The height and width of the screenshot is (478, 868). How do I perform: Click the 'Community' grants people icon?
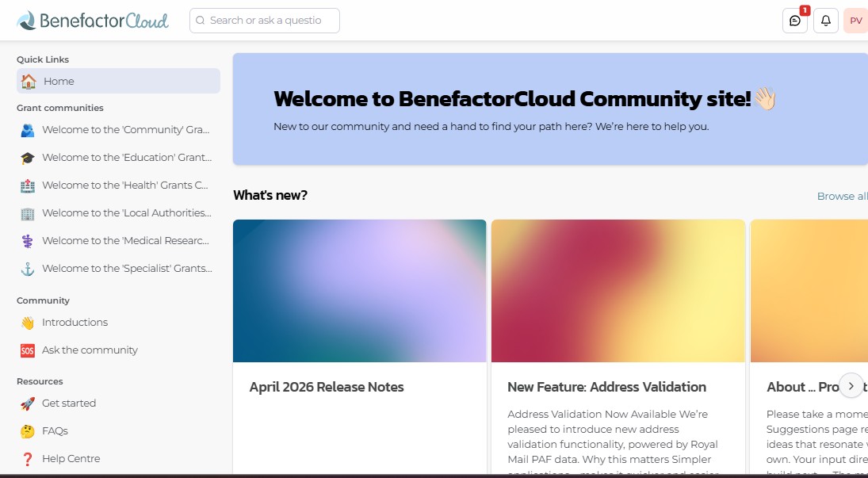28,130
